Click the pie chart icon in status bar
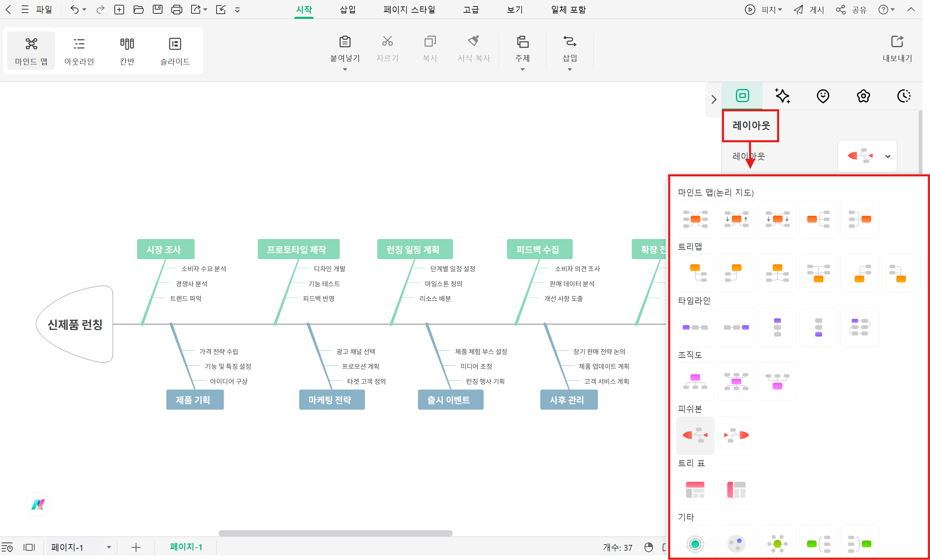 [648, 547]
